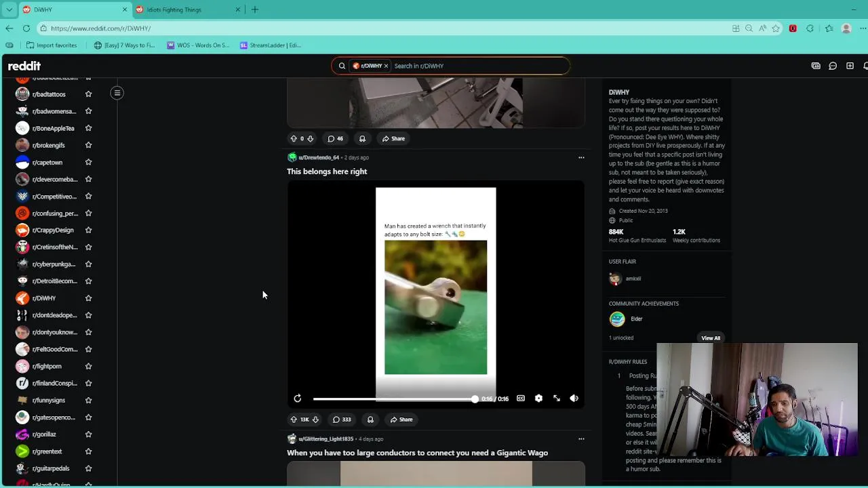The width and height of the screenshot is (868, 488).
Task: Downvote the 'This belongs here right' post
Action: 315,420
